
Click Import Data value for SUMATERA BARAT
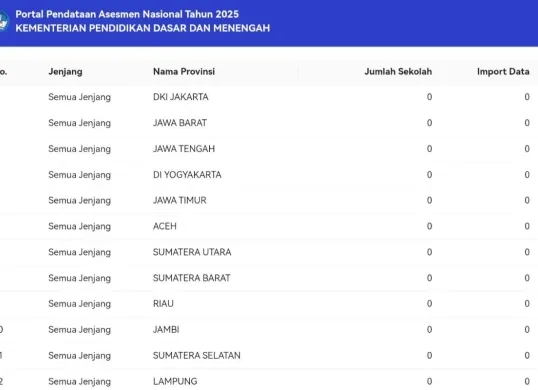527,278
